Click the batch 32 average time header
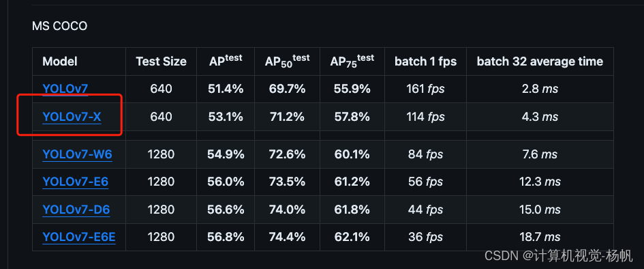This screenshot has width=644, height=269. (x=540, y=61)
